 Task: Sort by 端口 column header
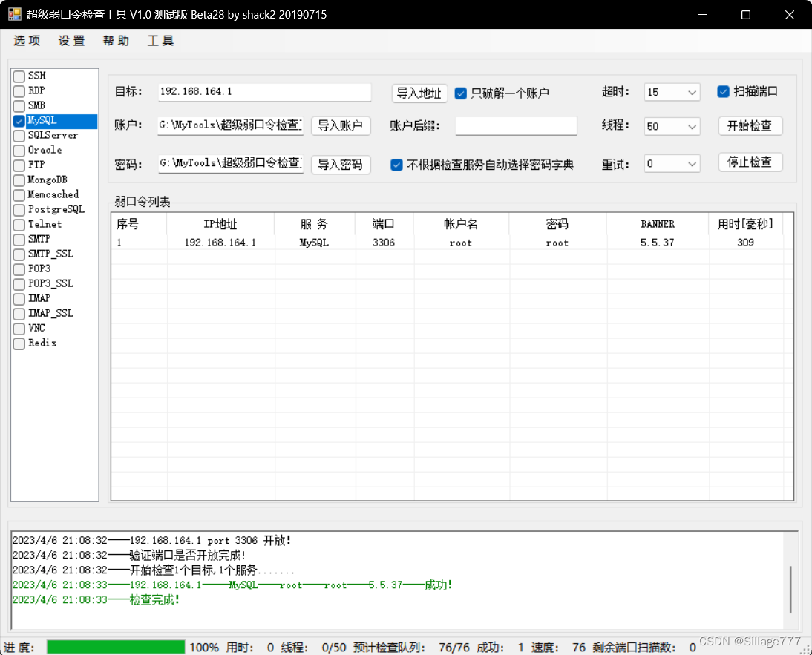click(x=384, y=224)
